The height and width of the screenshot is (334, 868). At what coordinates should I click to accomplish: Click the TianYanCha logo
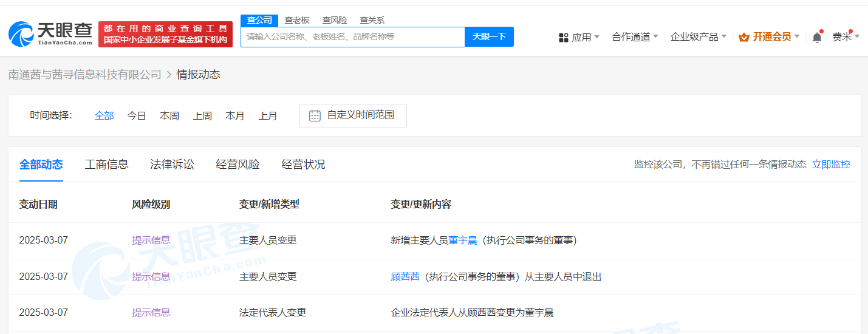coord(50,34)
